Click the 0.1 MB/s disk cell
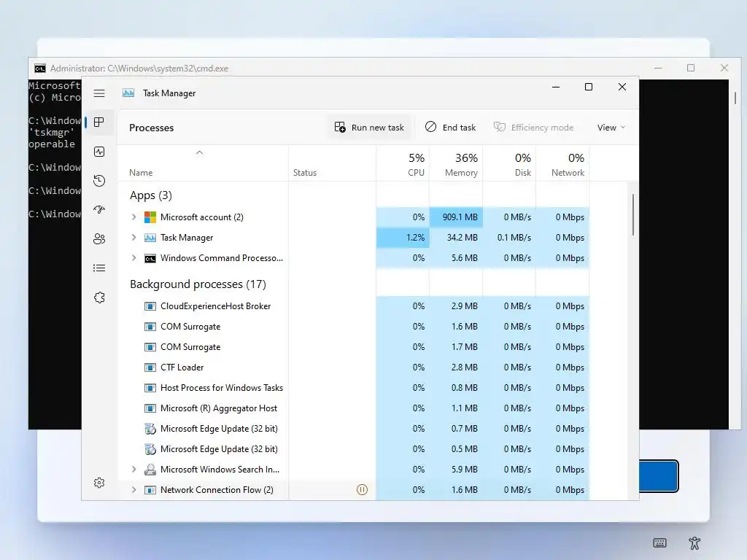 point(509,238)
